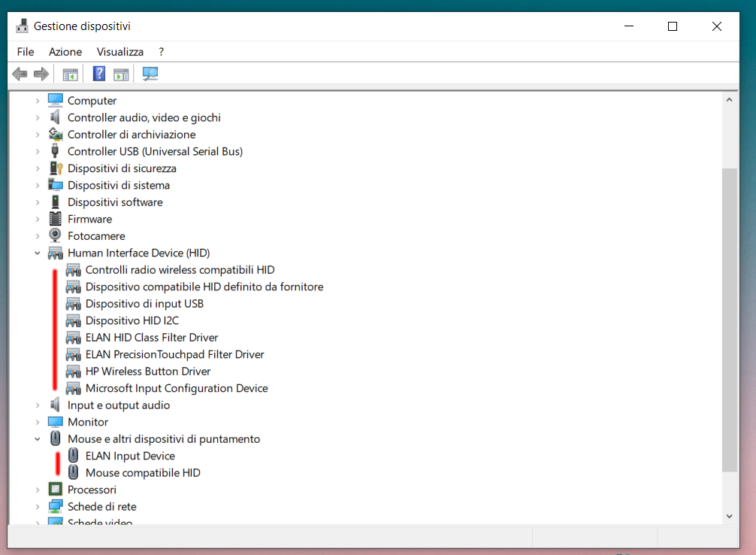Click the Back arrow toolbar icon
Viewport: 756px width, 555px height.
(20, 74)
